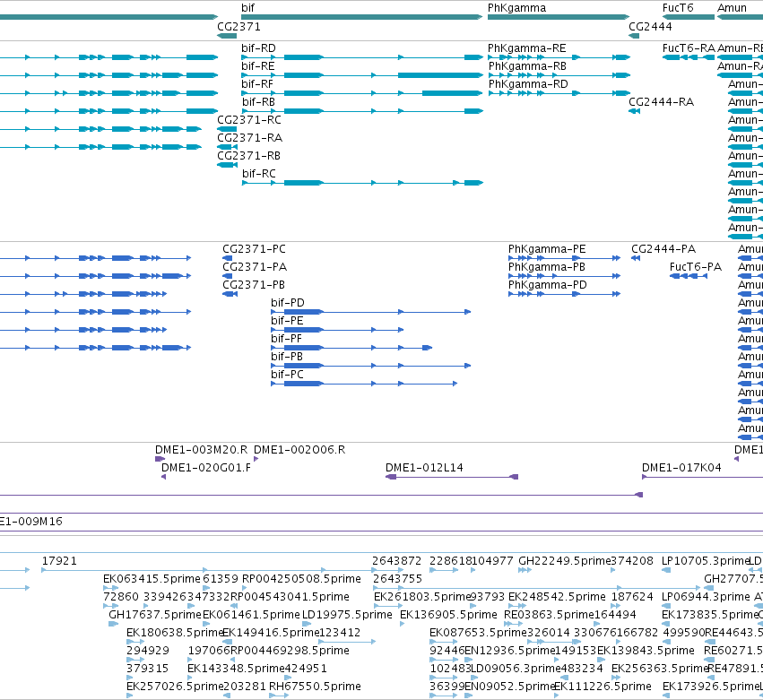Select EST EK111226.5prime
Image resolution: width=763 pixels, height=700 pixels.
coord(557,696)
